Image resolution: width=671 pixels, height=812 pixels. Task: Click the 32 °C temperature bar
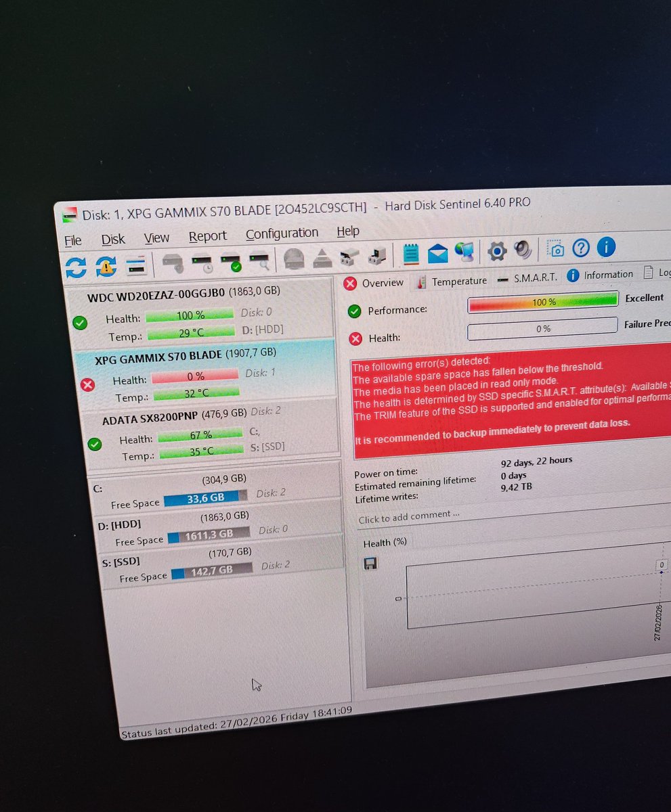click(196, 392)
